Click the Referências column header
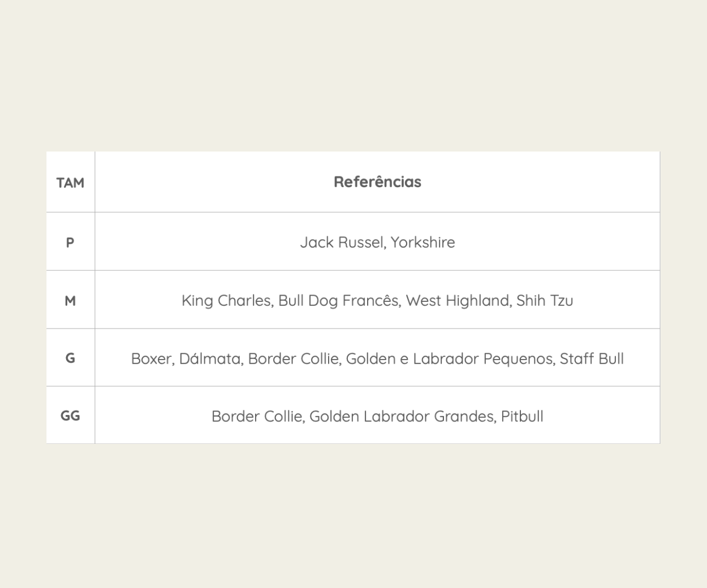The height and width of the screenshot is (588, 707). coord(377,182)
